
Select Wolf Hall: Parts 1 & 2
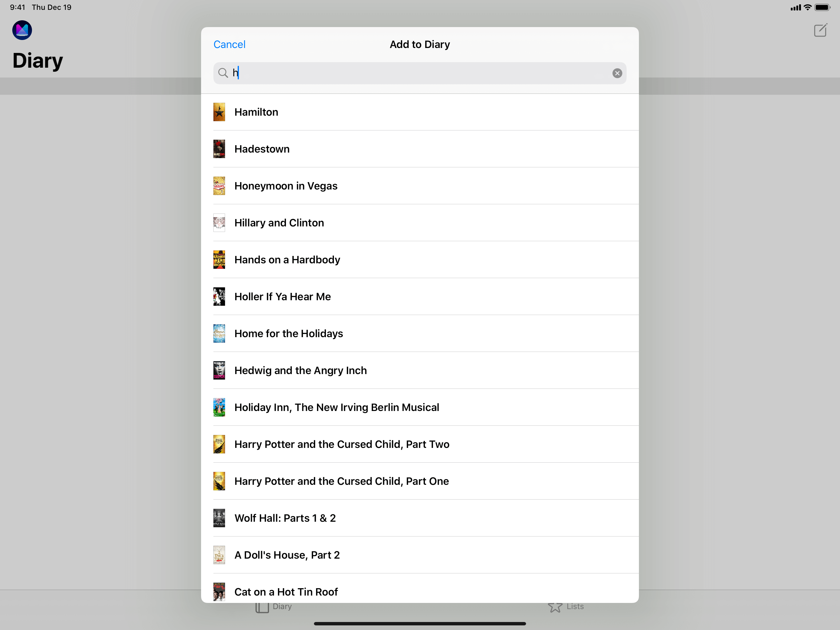285,518
